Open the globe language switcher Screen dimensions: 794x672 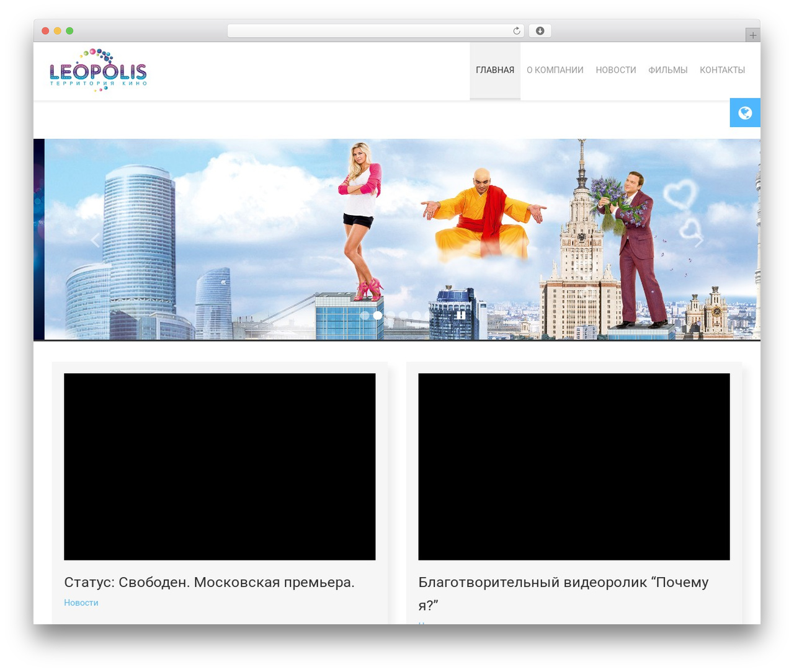[x=745, y=113]
